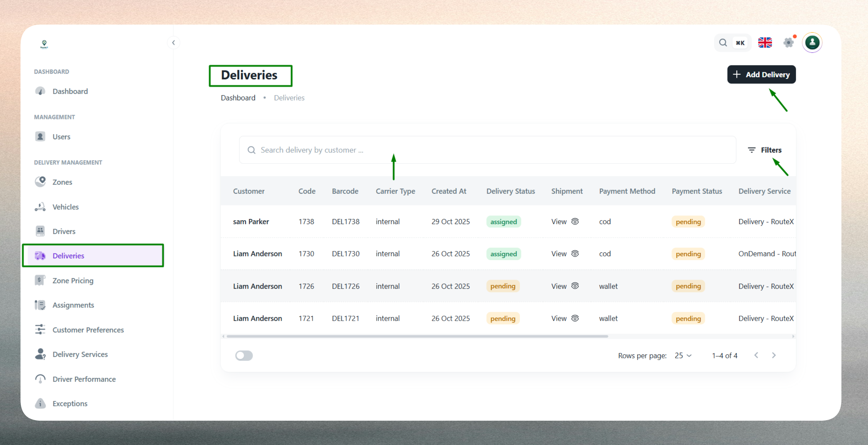Open the Drivers page
Viewport: 868px width, 445px height.
click(64, 231)
